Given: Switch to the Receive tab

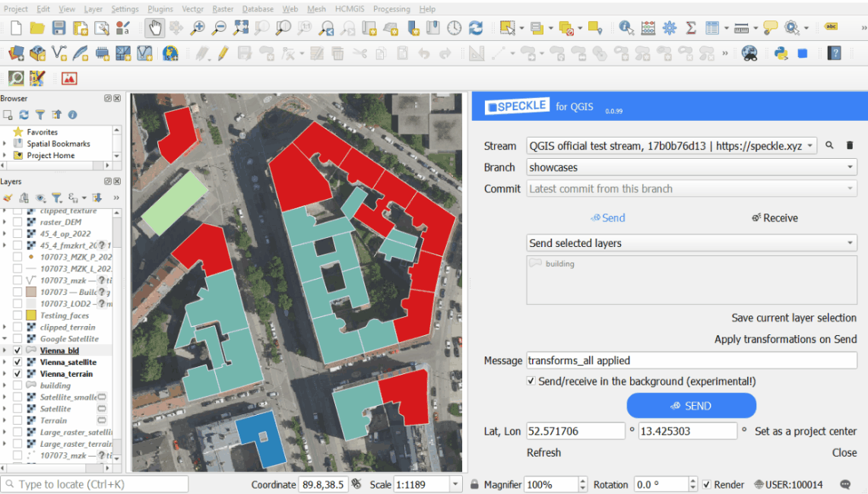Looking at the screenshot, I should tap(775, 218).
